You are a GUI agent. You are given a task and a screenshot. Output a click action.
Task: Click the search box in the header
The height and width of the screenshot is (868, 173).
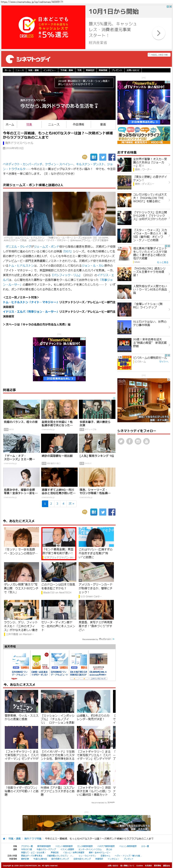coord(159,55)
